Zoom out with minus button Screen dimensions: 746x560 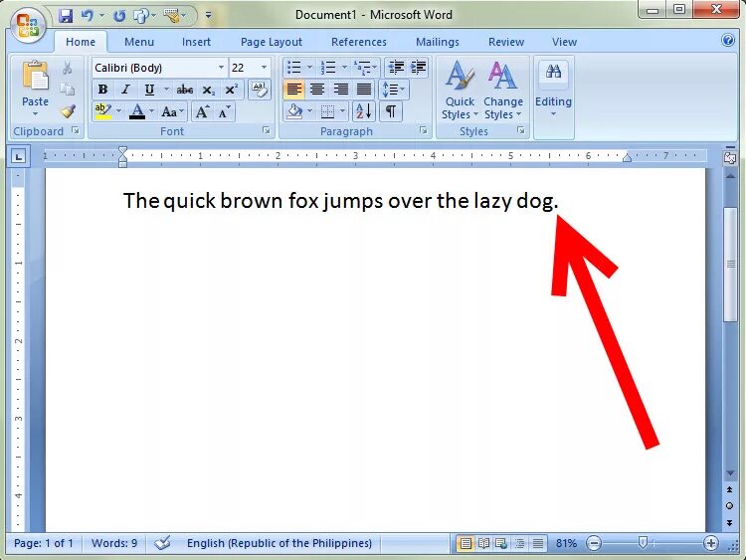tap(594, 543)
